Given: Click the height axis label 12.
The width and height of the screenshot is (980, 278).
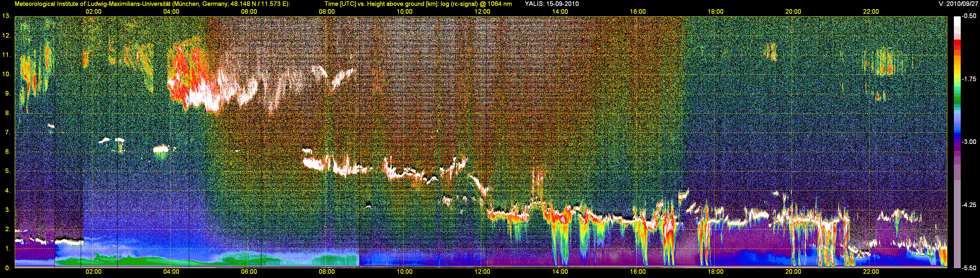Looking at the screenshot, I should coord(7,35).
